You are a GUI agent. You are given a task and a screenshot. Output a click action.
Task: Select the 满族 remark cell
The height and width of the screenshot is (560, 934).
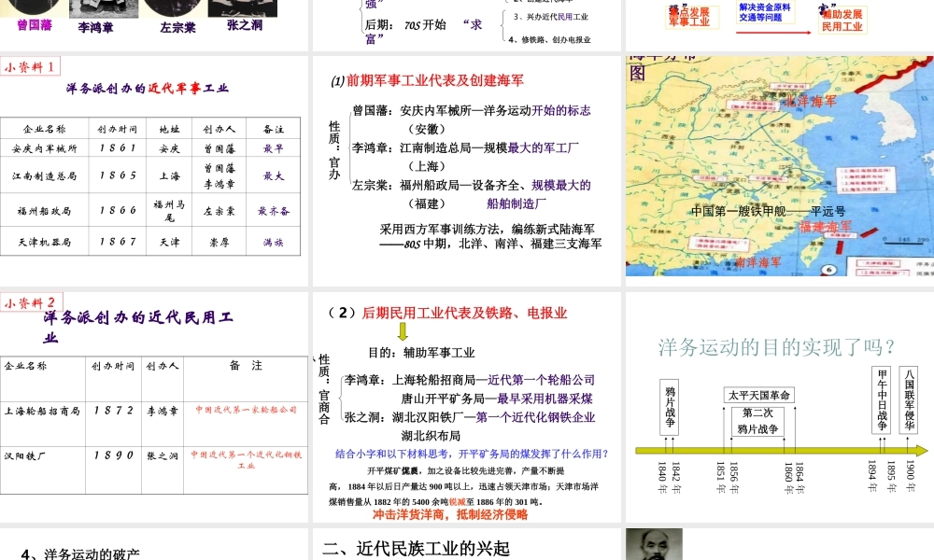(274, 243)
